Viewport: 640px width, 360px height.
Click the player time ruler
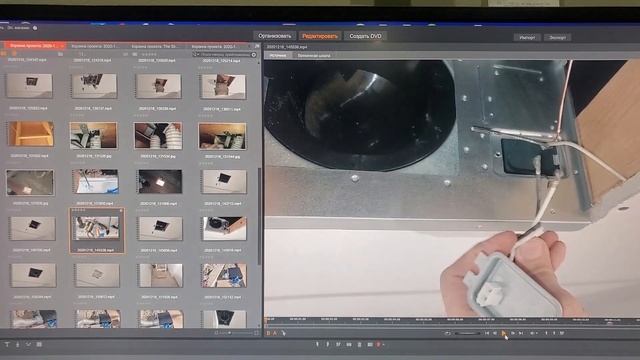pyautogui.click(x=452, y=319)
